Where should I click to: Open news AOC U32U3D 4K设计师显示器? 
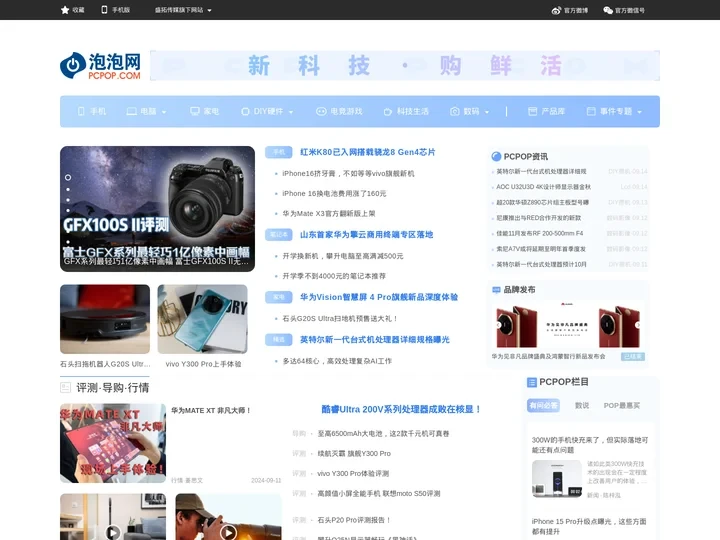pos(543,187)
